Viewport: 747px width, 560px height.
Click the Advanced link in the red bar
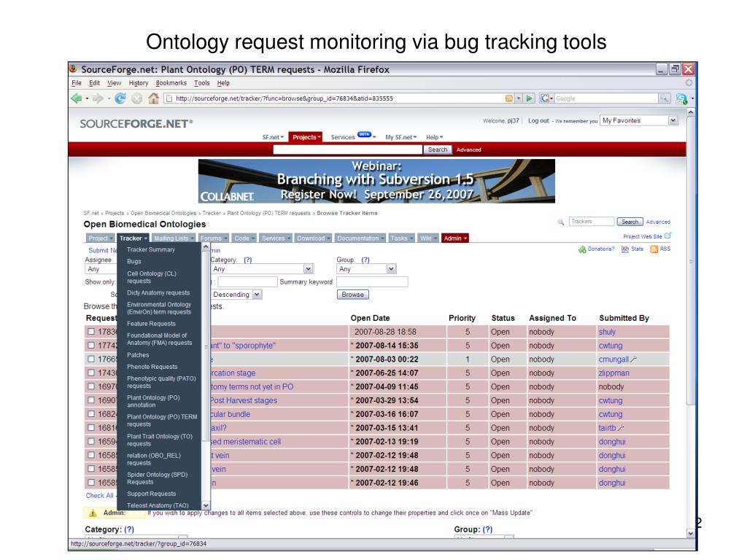[x=469, y=149]
